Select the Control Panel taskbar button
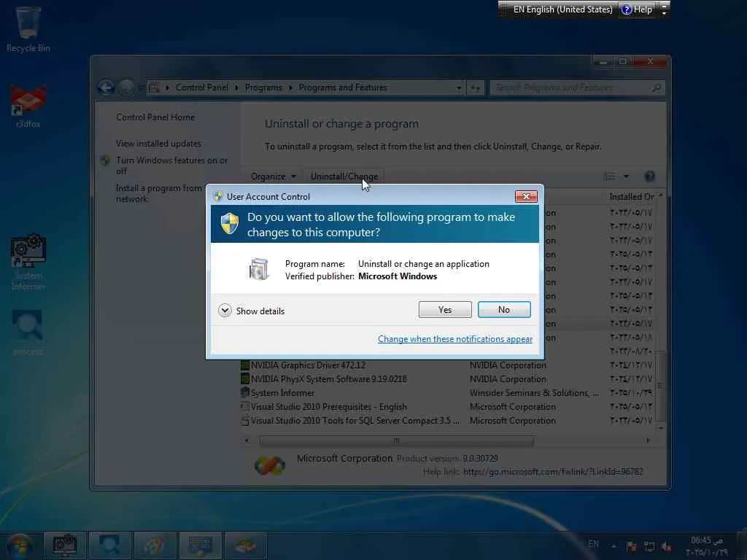Image resolution: width=747 pixels, height=560 pixels. [x=200, y=545]
